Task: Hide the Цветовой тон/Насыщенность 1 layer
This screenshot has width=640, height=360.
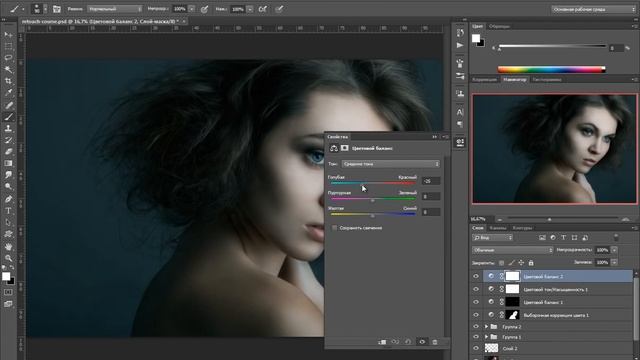Action: (x=476, y=289)
